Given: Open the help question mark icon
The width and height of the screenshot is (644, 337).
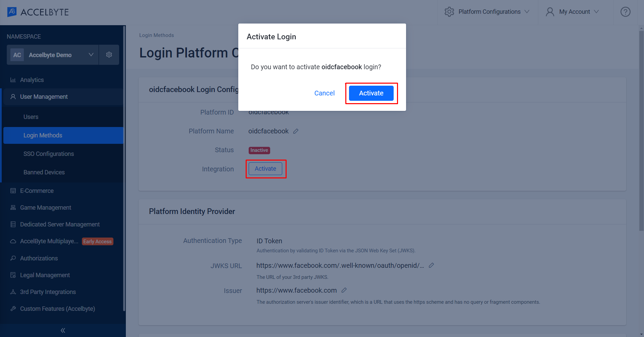Looking at the screenshot, I should point(625,12).
